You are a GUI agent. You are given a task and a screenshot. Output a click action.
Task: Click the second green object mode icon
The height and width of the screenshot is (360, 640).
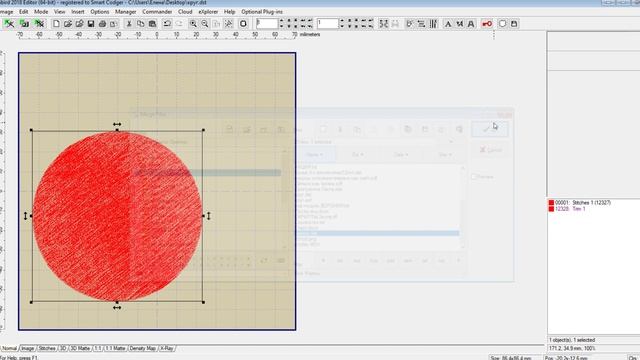point(24,24)
